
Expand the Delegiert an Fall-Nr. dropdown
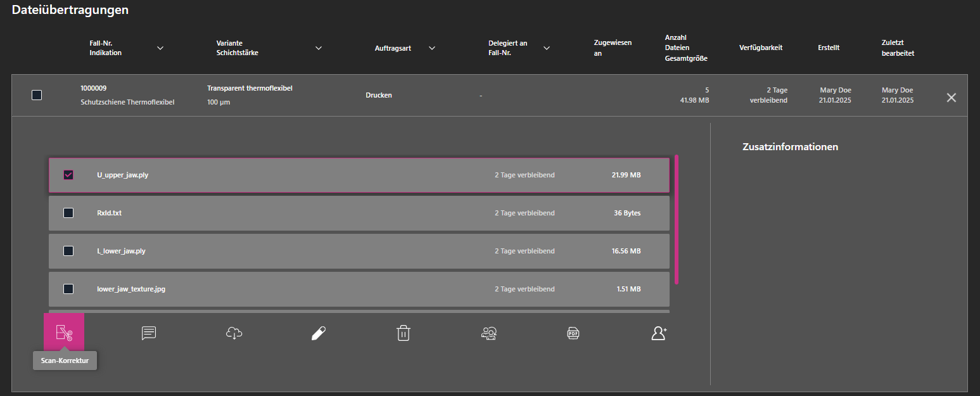point(547,48)
